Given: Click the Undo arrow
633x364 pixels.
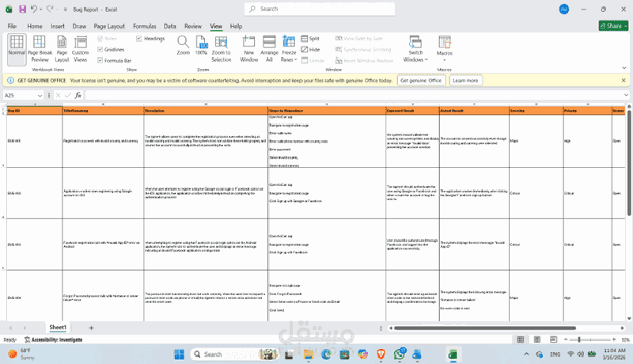Looking at the screenshot, I should 34,9.
